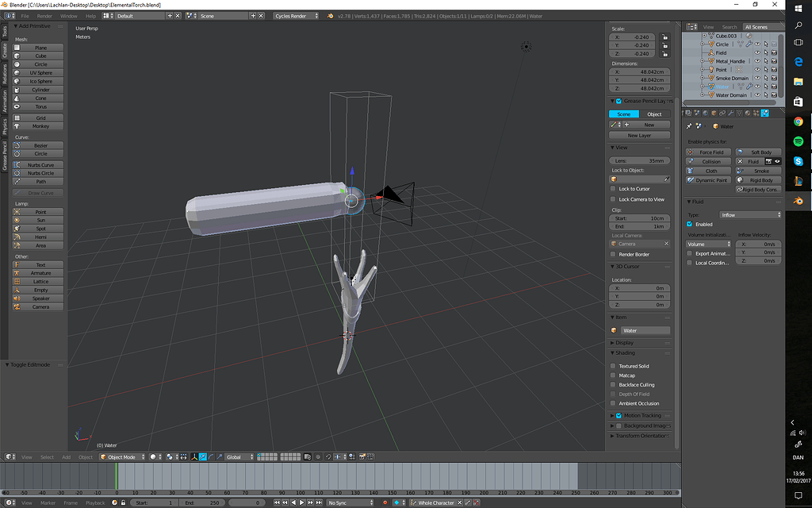Open the Constraints chain-link properties tab

(x=722, y=113)
